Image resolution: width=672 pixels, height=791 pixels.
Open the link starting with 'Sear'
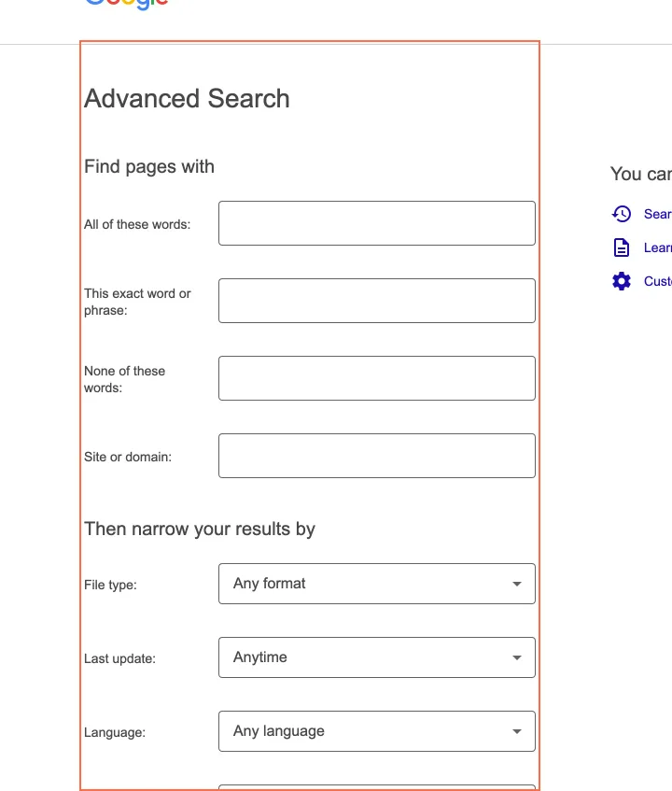[658, 214]
